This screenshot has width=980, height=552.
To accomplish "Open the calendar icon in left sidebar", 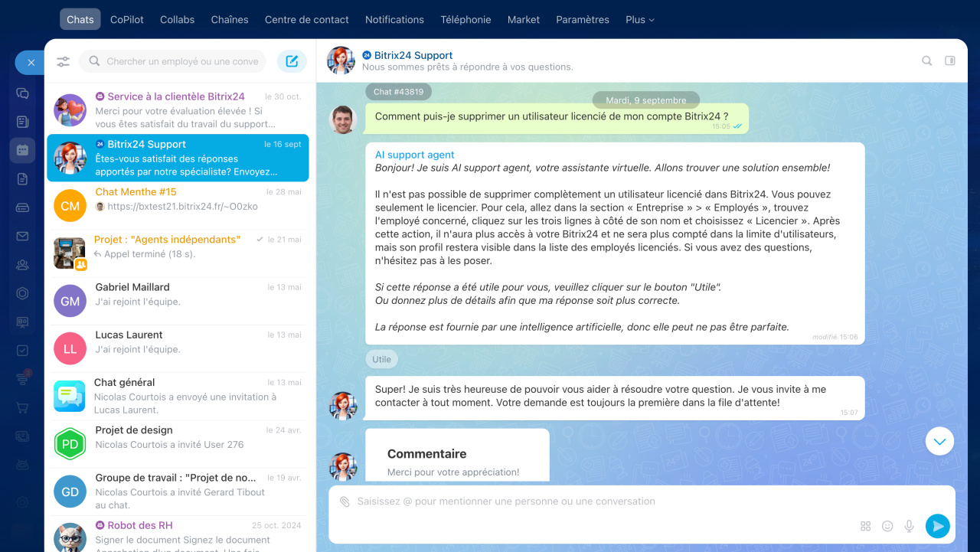I will 22,150.
